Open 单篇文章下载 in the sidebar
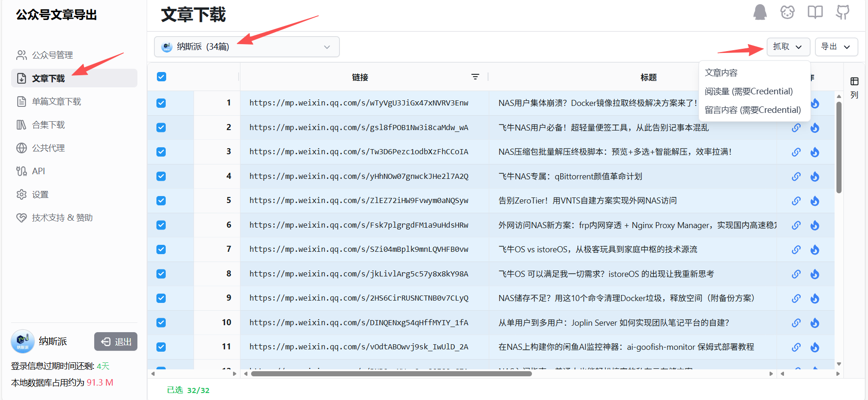The height and width of the screenshot is (400, 868). pyautogui.click(x=74, y=102)
